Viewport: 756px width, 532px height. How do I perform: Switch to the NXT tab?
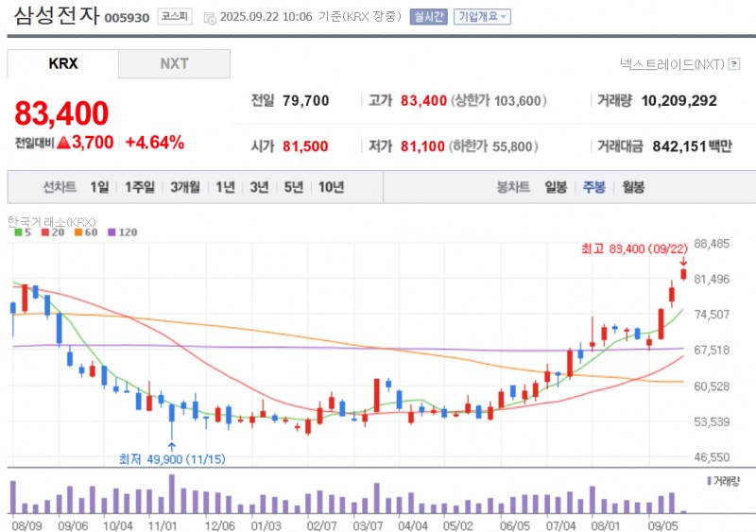tap(174, 63)
